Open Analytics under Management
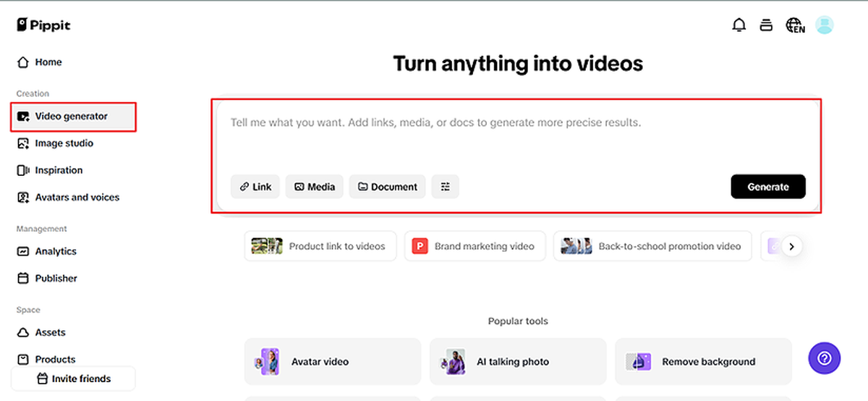Viewport: 868px width, 401px height. tap(55, 251)
